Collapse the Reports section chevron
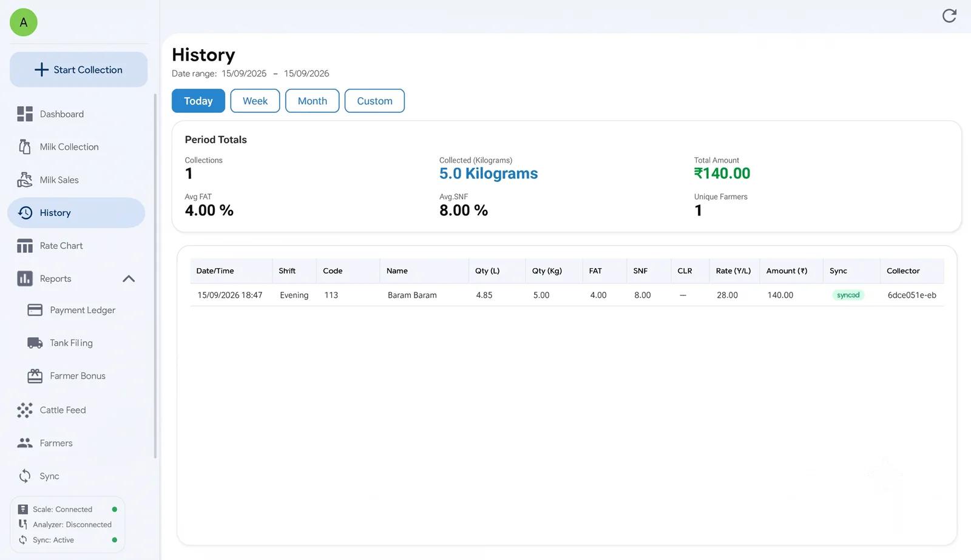 tap(129, 278)
